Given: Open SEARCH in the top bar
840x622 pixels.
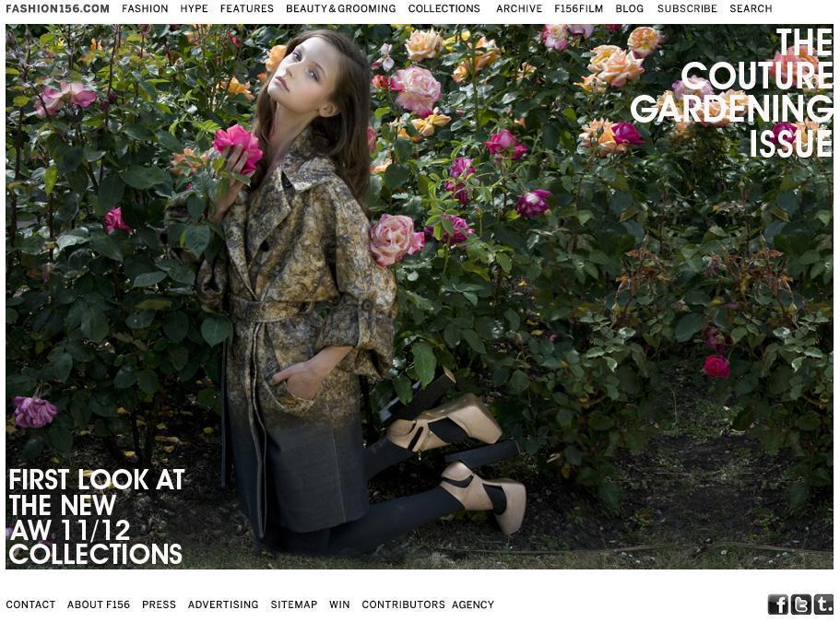Looking at the screenshot, I should tap(751, 8).
